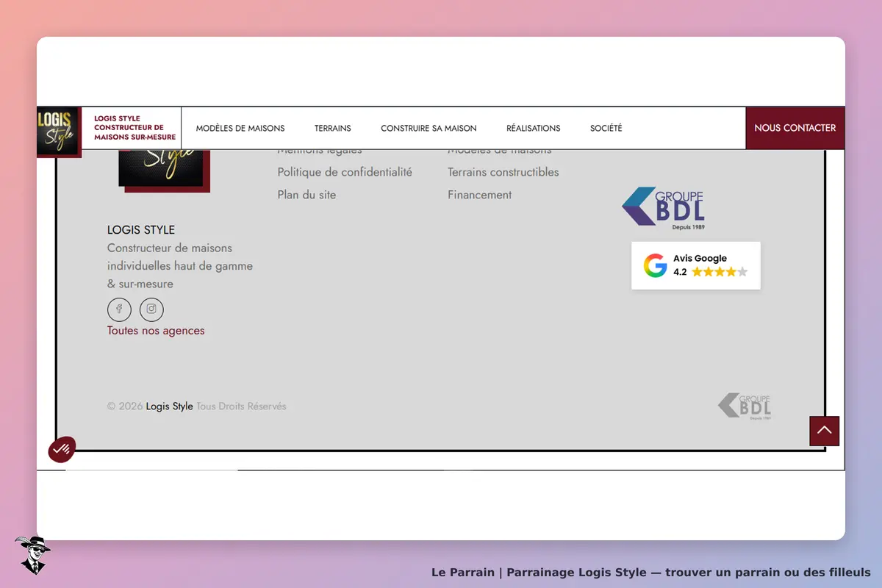Click the Google G logo in reviews
882x588 pixels.
656,265
